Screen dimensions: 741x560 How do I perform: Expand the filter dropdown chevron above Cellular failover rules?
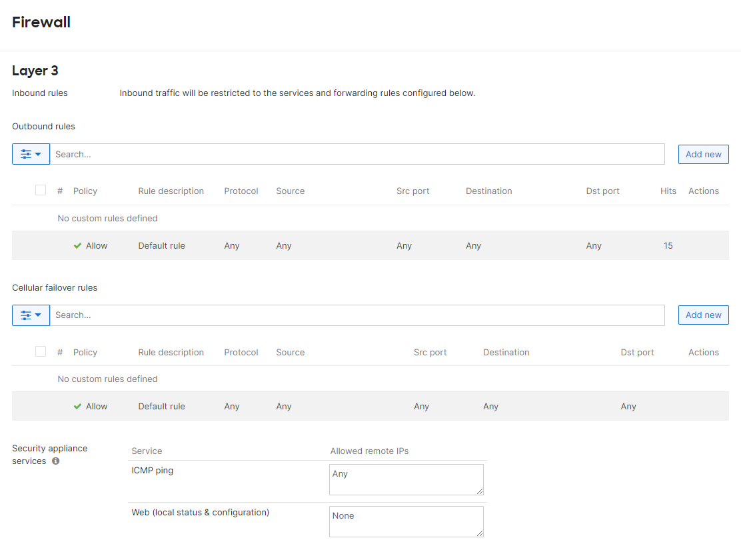coord(38,315)
